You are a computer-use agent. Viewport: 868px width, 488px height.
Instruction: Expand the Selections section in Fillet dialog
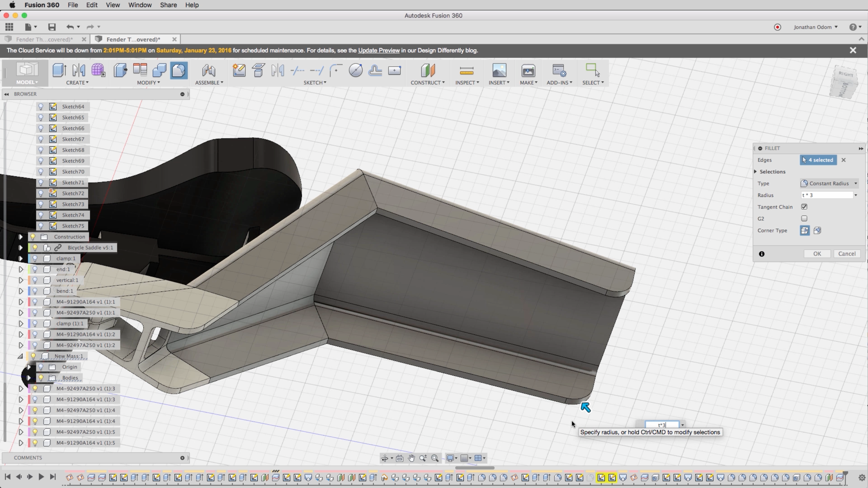point(756,172)
